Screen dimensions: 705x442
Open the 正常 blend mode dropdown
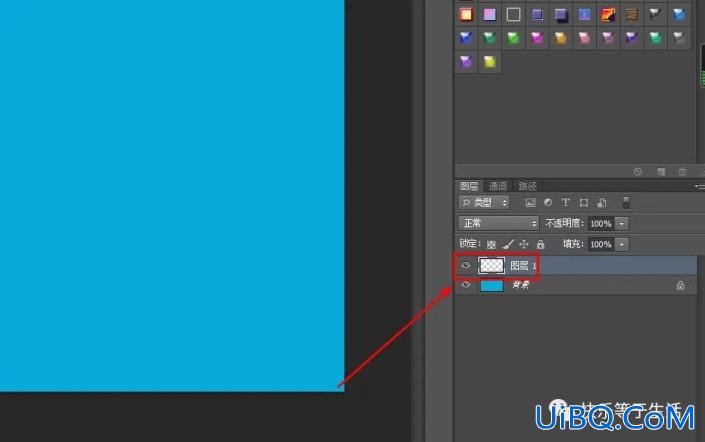pyautogui.click(x=499, y=223)
